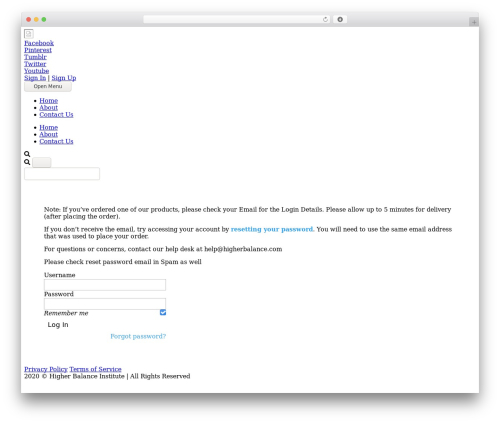Image resolution: width=500 pixels, height=423 pixels.
Task: Open the Privacy Policy link
Action: pos(46,369)
